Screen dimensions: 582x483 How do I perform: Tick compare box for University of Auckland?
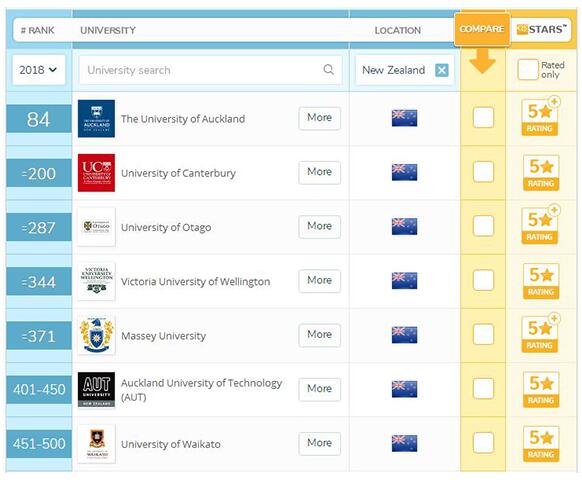pos(483,117)
